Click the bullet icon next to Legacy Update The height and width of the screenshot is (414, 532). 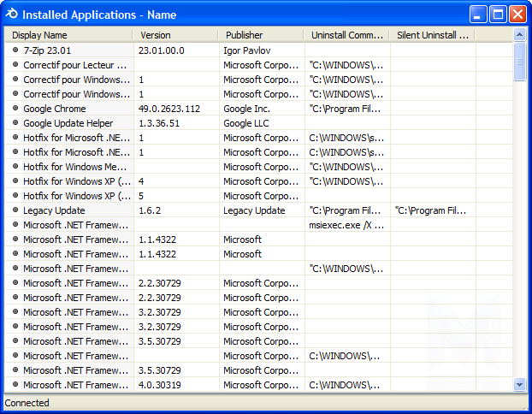[x=15, y=210]
